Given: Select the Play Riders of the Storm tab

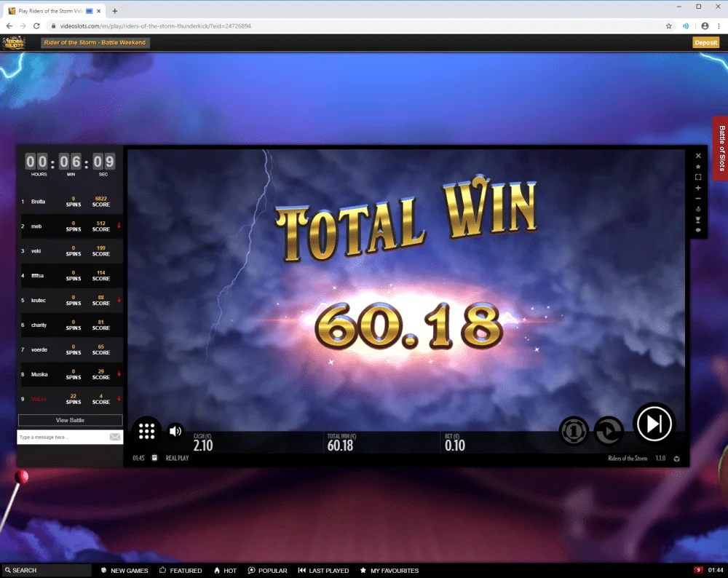Looking at the screenshot, I should tap(55, 11).
